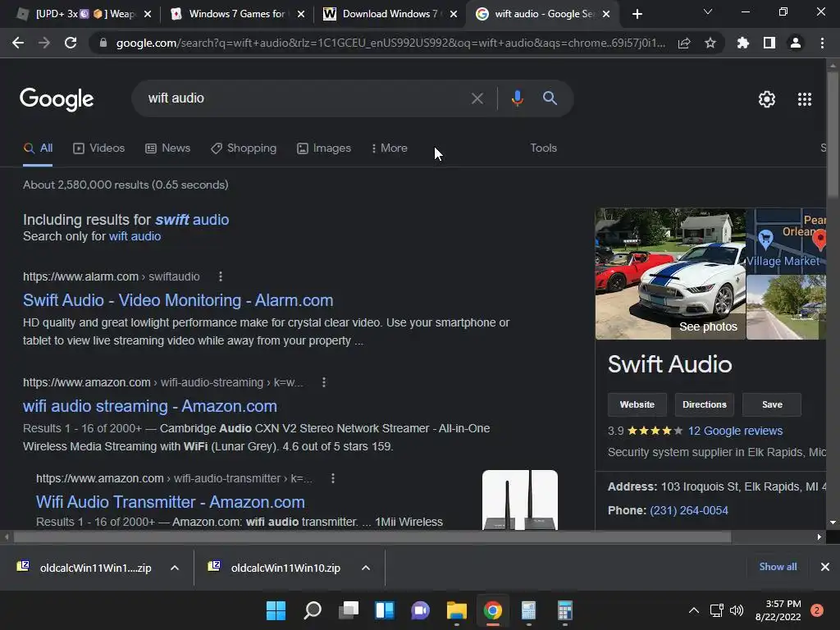The image size is (840, 630).
Task: Open Swift Audio Website button
Action: coord(637,405)
